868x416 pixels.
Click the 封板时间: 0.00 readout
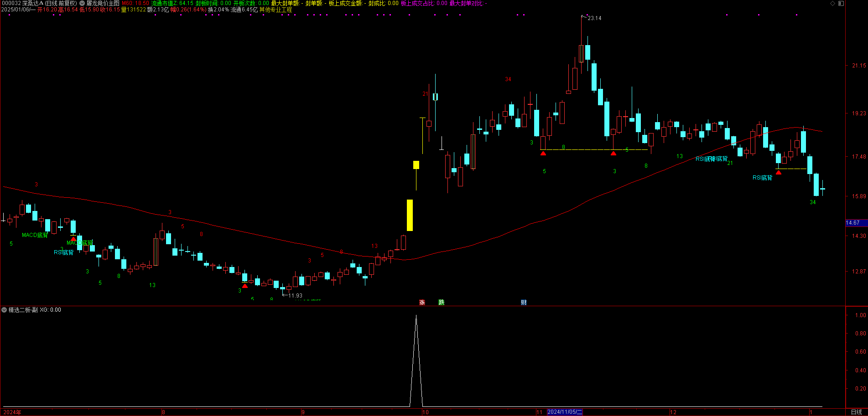[213, 3]
